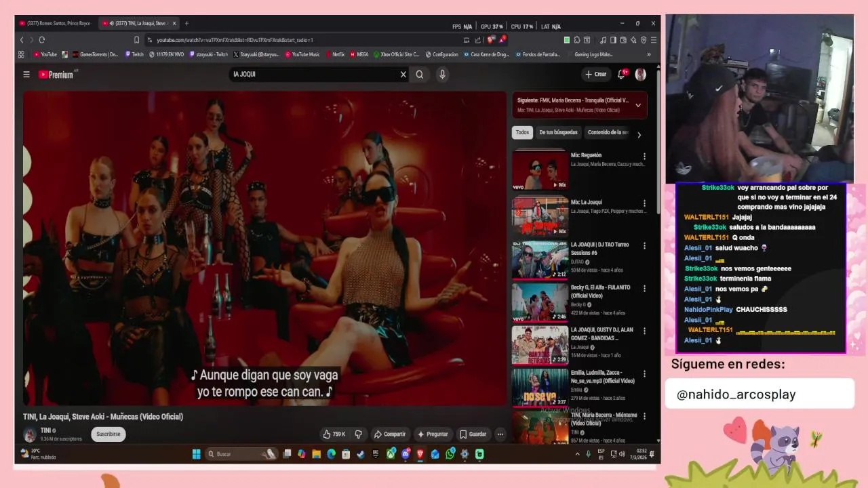Run the search with magnifier button

tap(420, 75)
